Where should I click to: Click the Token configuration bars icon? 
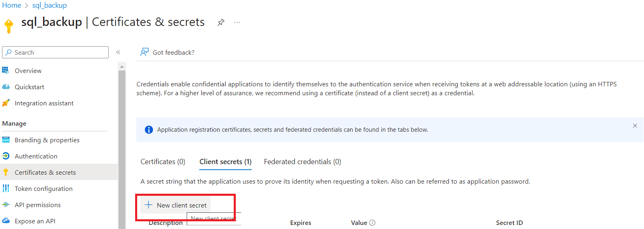tap(6, 188)
